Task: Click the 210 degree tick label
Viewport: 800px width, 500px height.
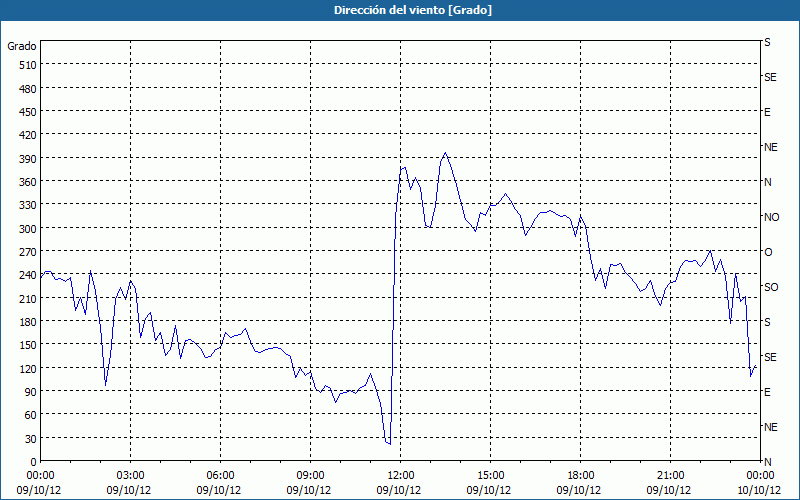Action: (28, 298)
